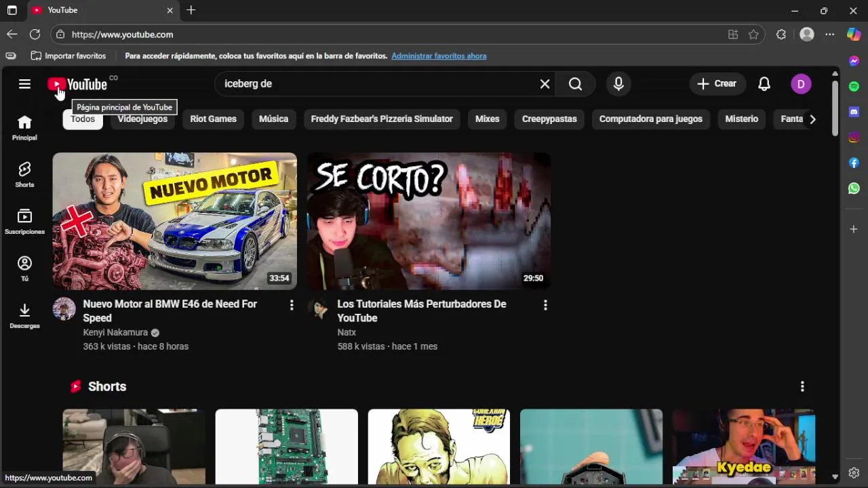Open sidebar settings gear
Image resolution: width=868 pixels, height=488 pixels.
854,473
